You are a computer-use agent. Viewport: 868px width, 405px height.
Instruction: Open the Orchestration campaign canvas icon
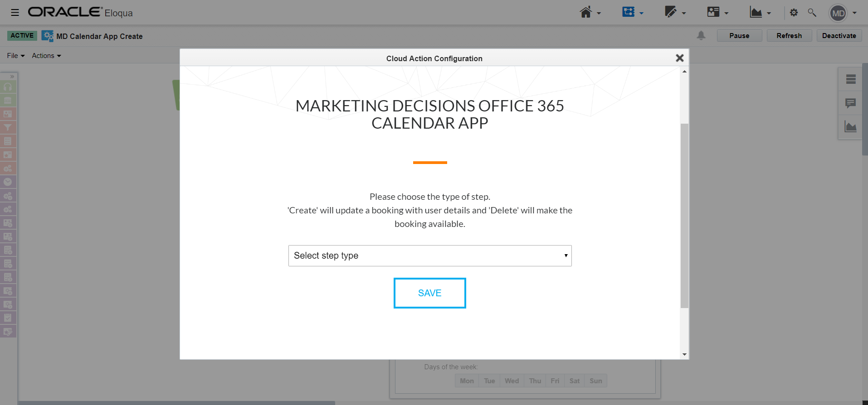(629, 12)
